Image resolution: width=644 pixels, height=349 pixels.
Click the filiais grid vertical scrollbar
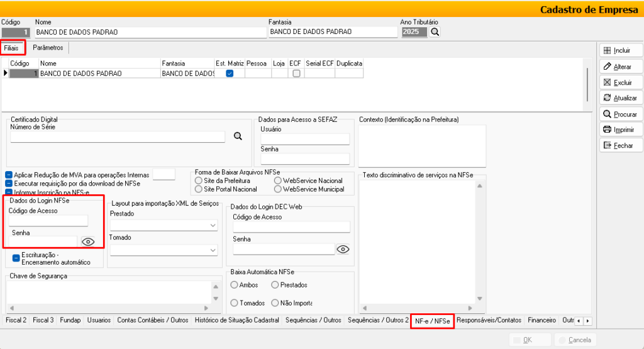tap(587, 82)
